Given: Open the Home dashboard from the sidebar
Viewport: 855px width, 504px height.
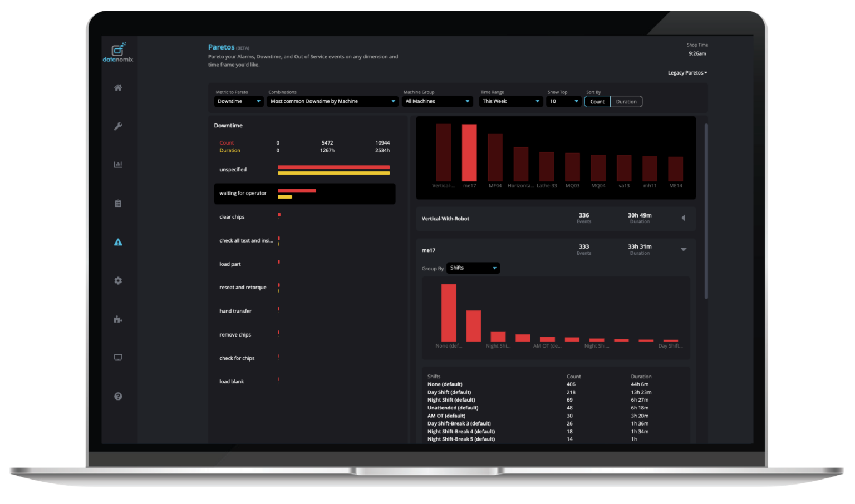Looking at the screenshot, I should coord(118,87).
